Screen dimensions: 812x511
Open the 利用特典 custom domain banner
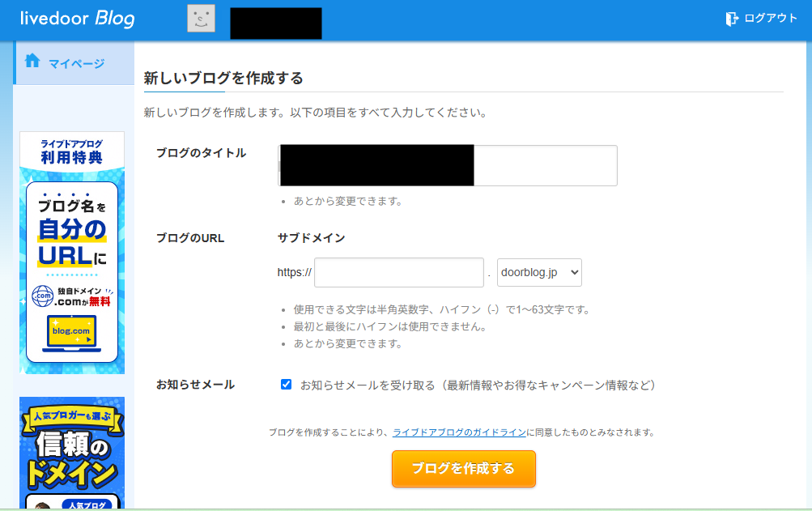tap(72, 253)
